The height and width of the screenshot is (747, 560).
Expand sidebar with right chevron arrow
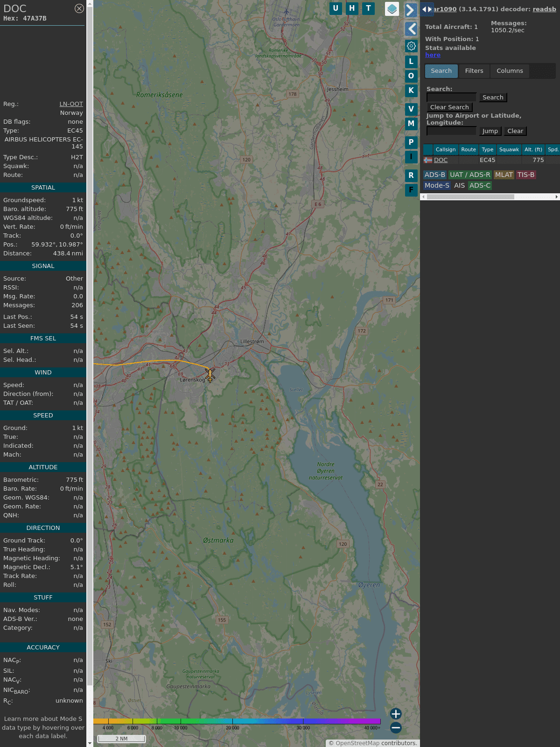click(x=411, y=10)
